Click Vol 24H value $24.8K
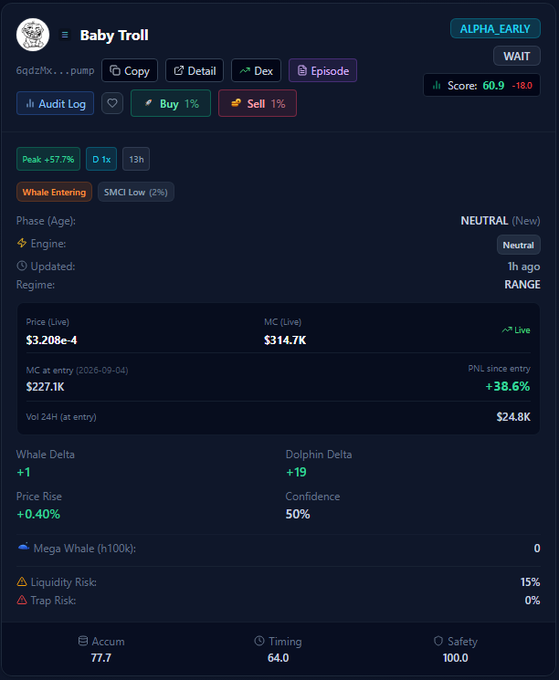Viewport: 559px width, 680px height. tap(513, 417)
